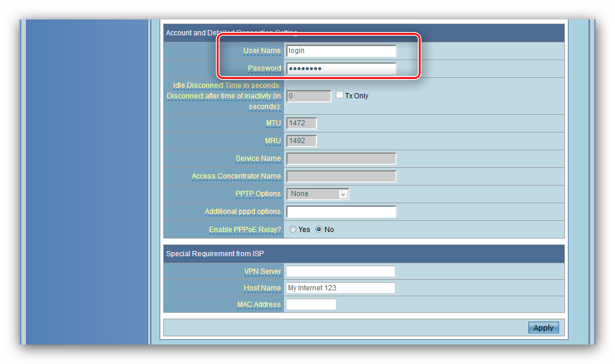The image size is (615, 364).
Task: Focus the Service Name text box
Action: coord(340,158)
